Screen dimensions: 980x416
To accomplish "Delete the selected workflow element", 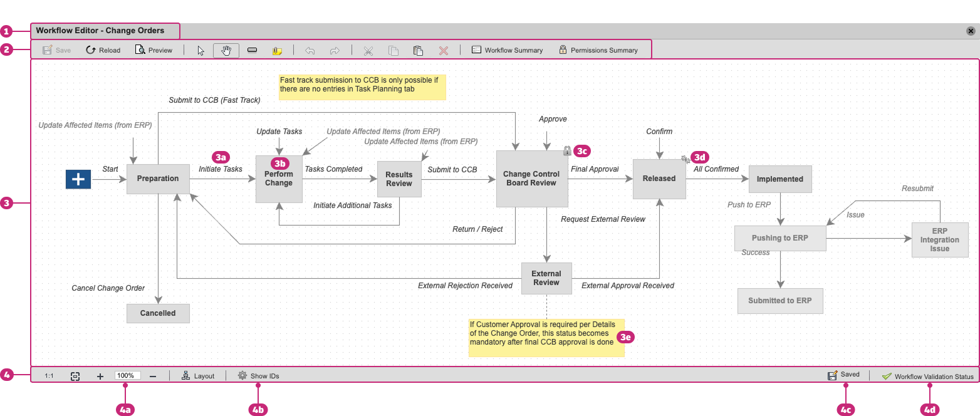I will 444,50.
